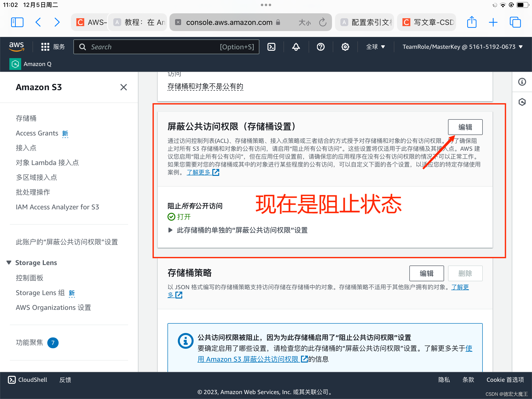Open 此账户的屏蔽公共访问权限设置
The height and width of the screenshot is (399, 532).
click(67, 242)
